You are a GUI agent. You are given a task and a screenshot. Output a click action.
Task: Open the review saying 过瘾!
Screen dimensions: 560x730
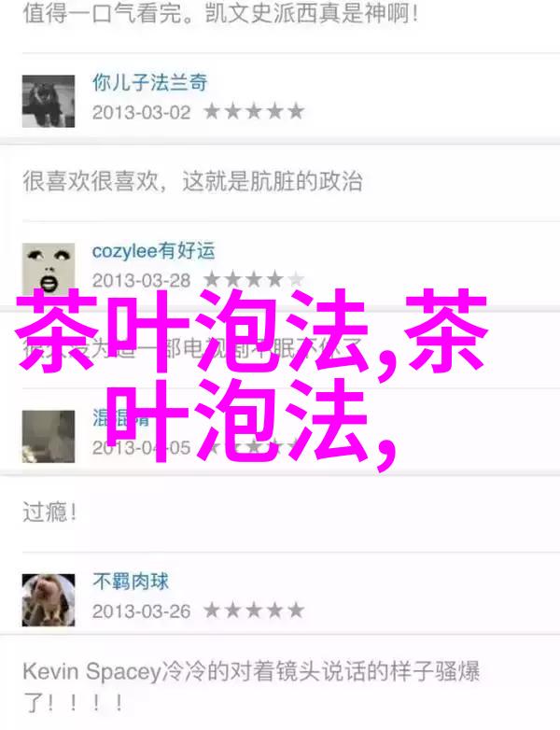(49, 512)
